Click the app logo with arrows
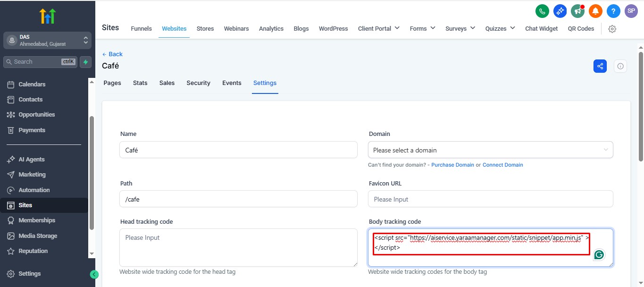Screen dimensions: 644x287 point(48,16)
